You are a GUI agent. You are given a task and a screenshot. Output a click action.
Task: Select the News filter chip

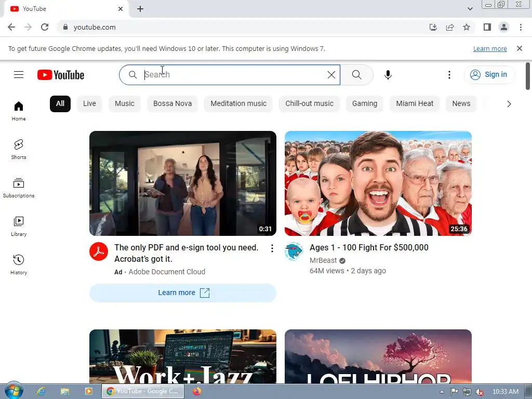[x=461, y=104]
